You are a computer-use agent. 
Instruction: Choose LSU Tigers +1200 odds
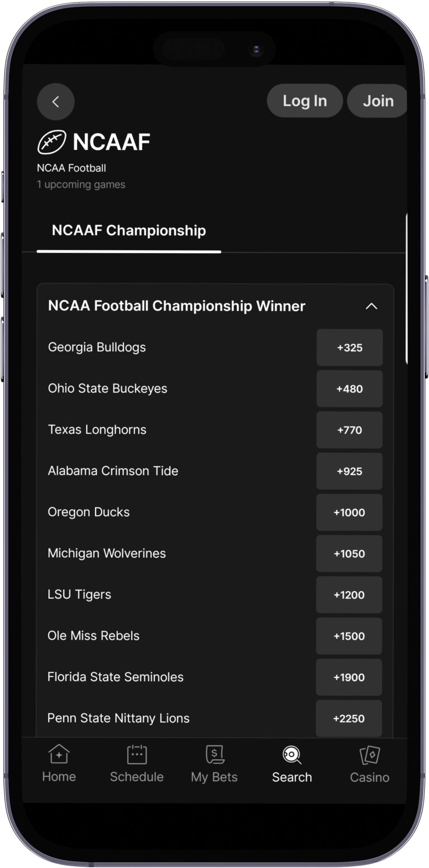click(x=349, y=595)
